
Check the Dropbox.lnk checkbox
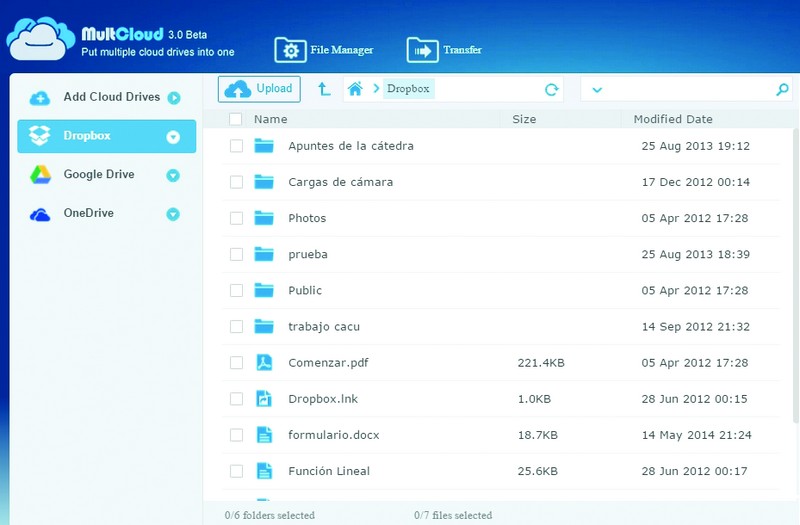[236, 399]
